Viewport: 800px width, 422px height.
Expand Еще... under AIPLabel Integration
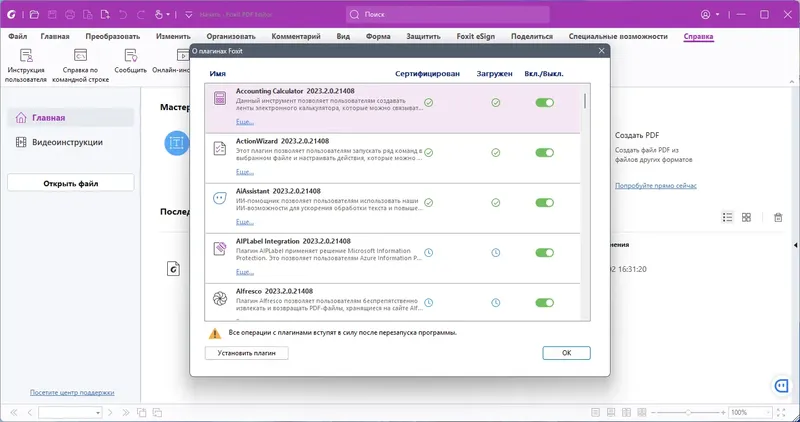245,272
